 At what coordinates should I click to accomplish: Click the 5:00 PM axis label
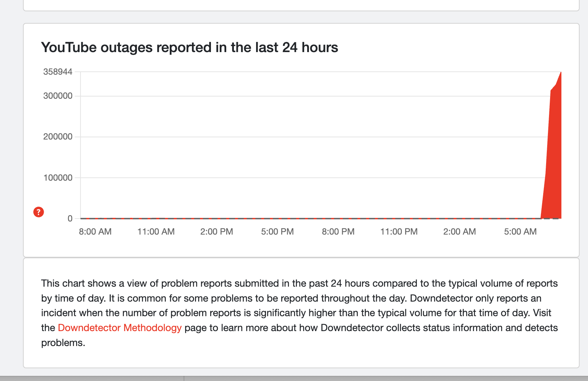(277, 232)
